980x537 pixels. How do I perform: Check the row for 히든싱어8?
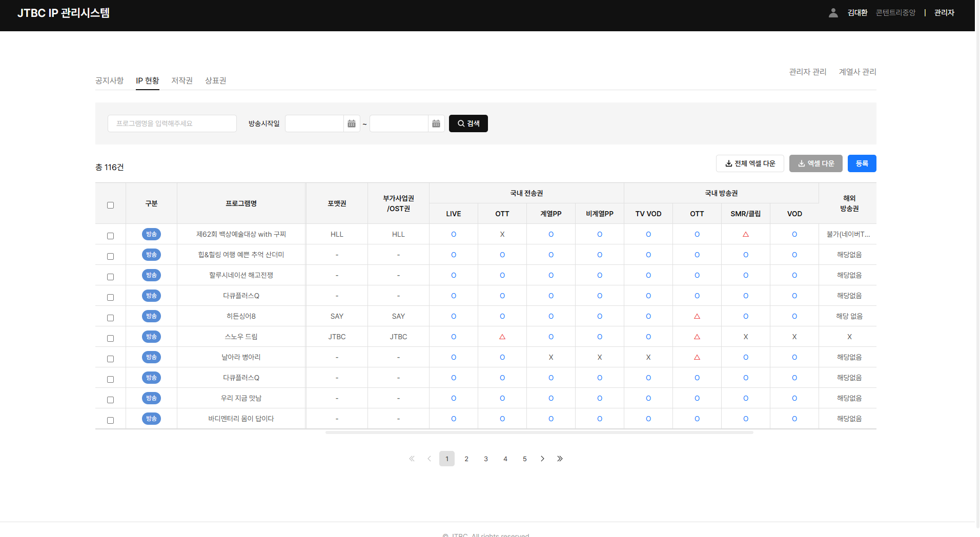pos(110,318)
